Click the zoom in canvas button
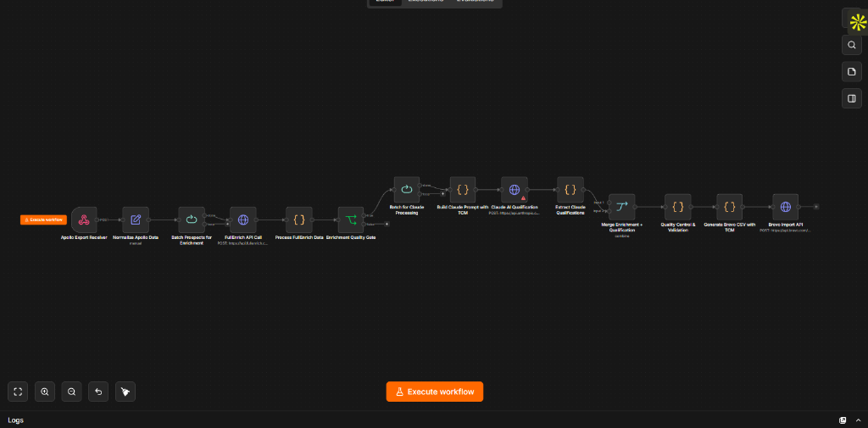Screen dimensions: 868x428 (x=45, y=392)
